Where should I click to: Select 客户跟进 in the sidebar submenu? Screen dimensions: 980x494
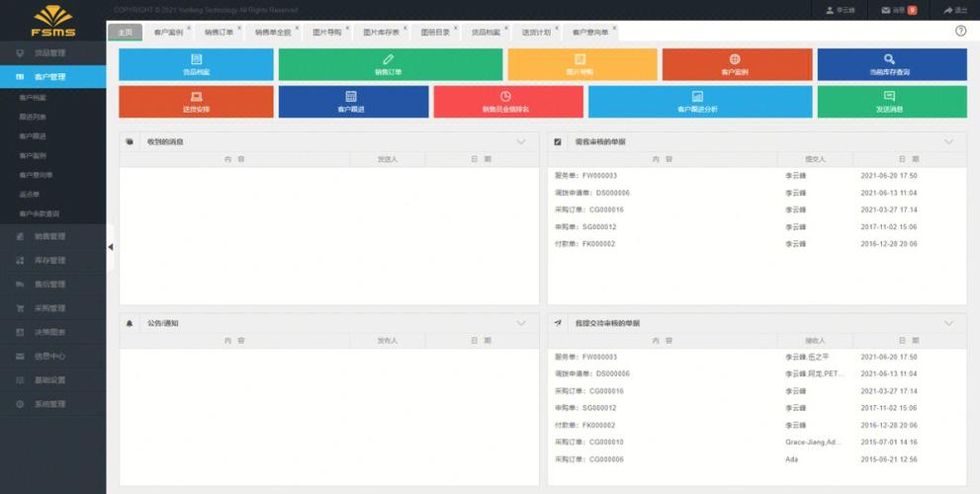click(33, 136)
